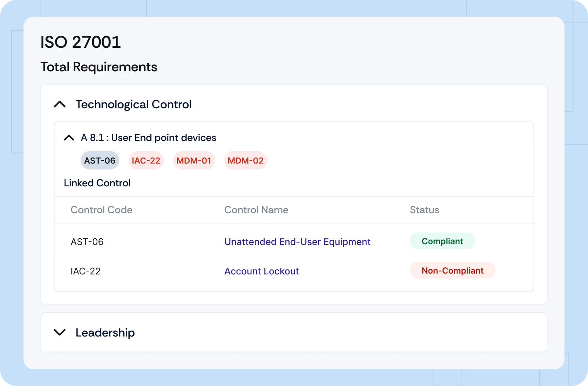
Task: Select the AST-06 control tag
Action: 100,160
